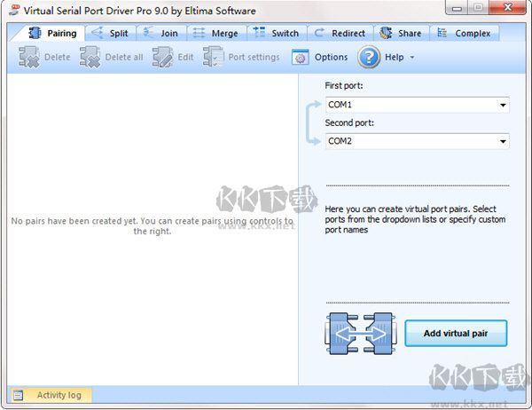Click the Edit label in the toolbar
The image size is (532, 410).
click(x=185, y=57)
